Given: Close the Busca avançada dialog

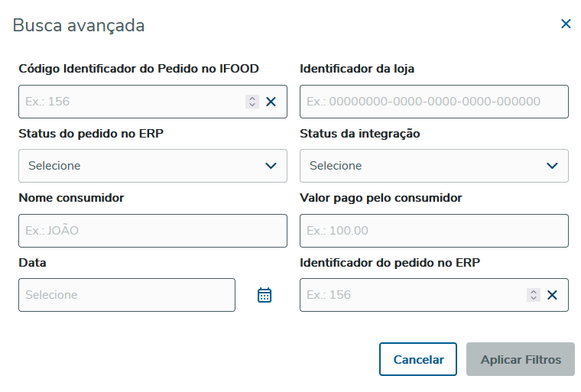Looking at the screenshot, I should click(x=566, y=24).
